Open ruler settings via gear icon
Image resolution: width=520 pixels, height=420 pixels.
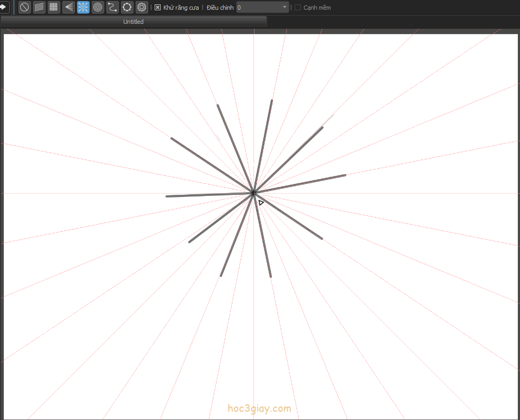(142, 7)
